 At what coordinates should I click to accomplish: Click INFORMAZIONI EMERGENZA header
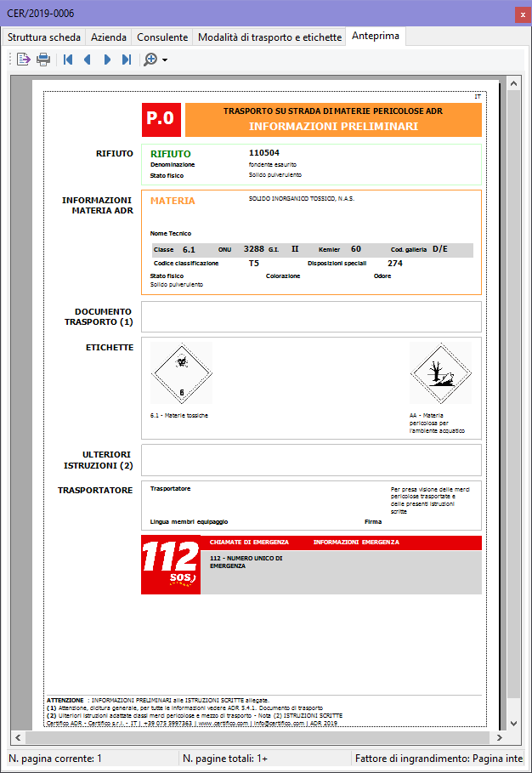(356, 542)
